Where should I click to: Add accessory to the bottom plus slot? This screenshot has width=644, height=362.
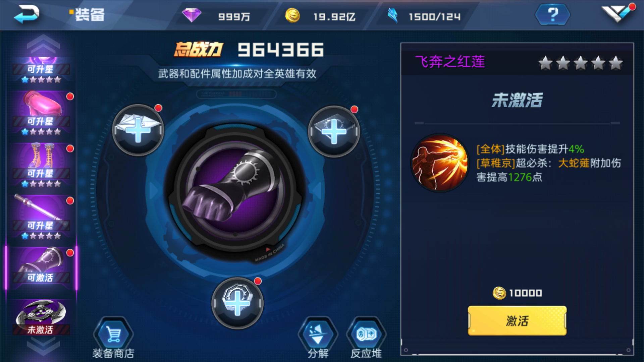coord(237,303)
